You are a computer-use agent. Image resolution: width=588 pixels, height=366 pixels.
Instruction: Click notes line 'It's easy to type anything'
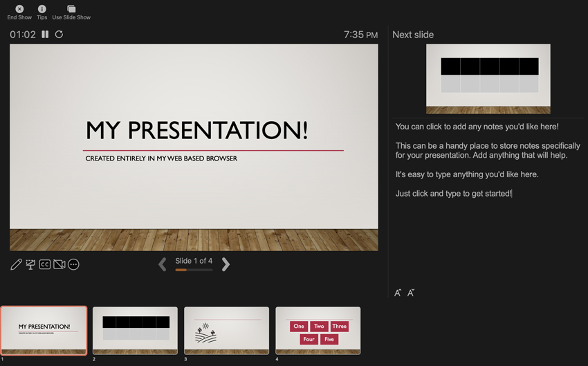point(467,174)
